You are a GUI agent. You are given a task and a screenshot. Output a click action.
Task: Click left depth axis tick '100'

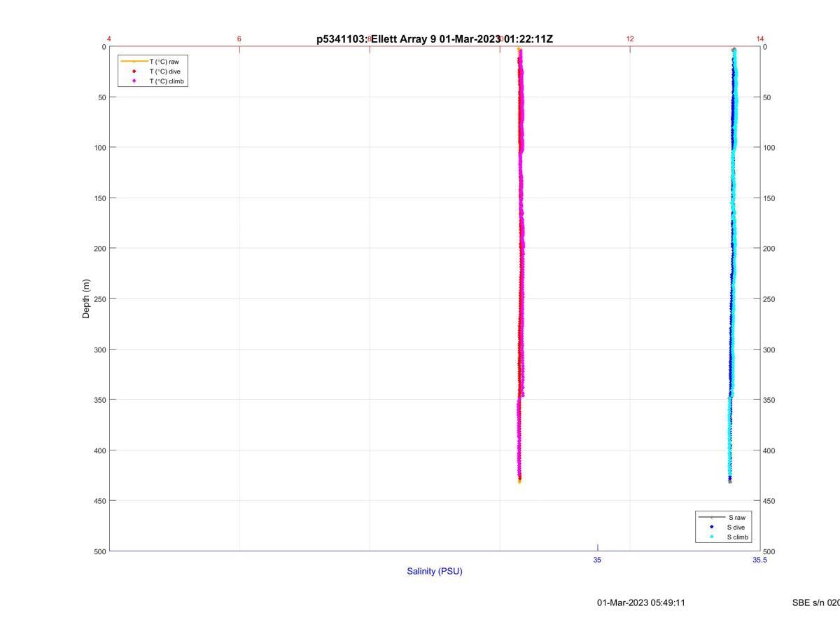pos(99,148)
